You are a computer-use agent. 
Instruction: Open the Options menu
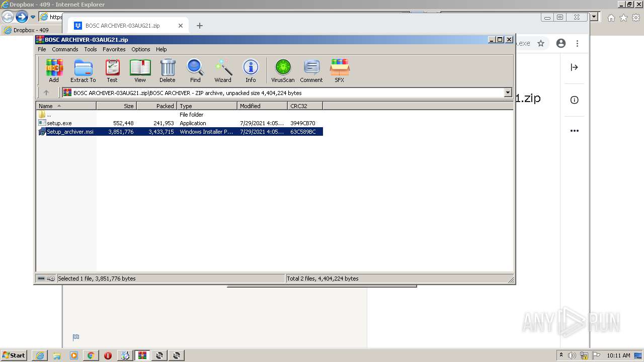[x=141, y=49]
